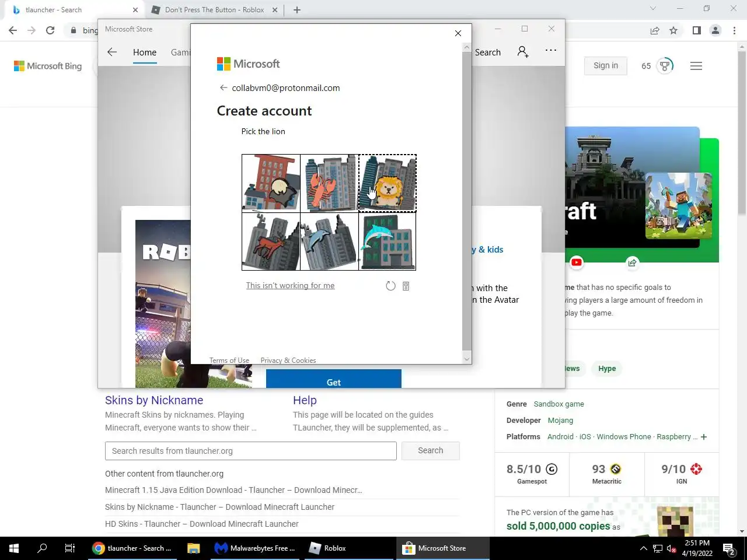This screenshot has width=747, height=560.
Task: Switch to 'Don't Press The Button - Roblox' tab
Action: tap(214, 10)
